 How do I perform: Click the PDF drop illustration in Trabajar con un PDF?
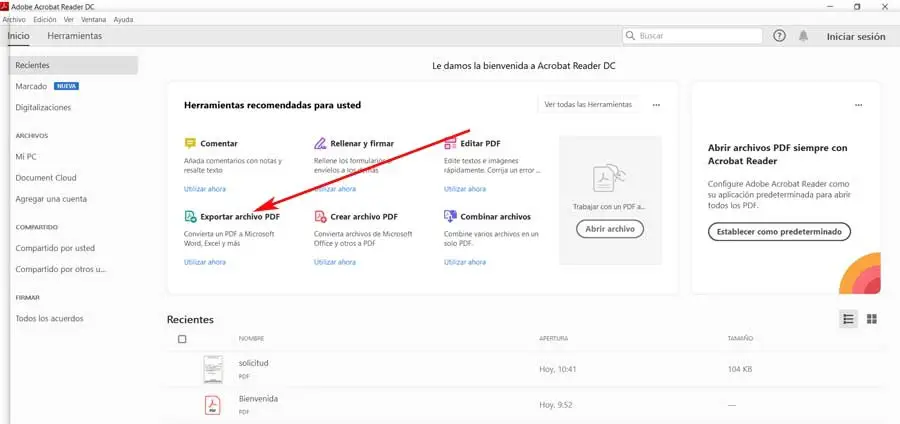pos(610,177)
